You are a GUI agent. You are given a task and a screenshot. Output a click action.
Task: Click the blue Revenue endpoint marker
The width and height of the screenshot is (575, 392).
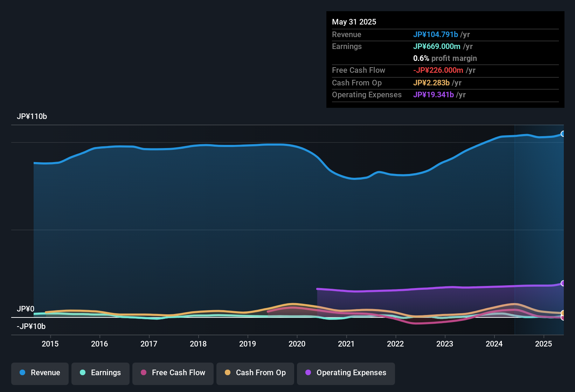pyautogui.click(x=563, y=134)
